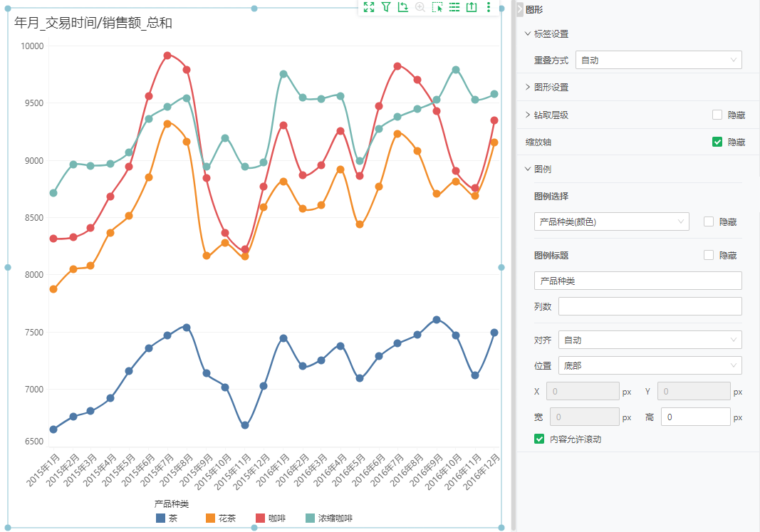Open the funnel filter icon
Screen dimensions: 760x532
386,7
